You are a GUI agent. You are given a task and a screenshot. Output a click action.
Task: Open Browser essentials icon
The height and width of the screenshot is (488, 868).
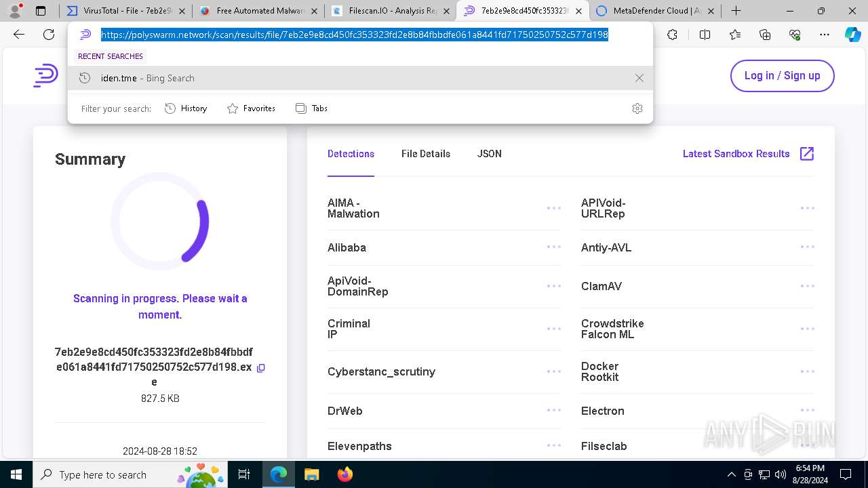point(795,35)
